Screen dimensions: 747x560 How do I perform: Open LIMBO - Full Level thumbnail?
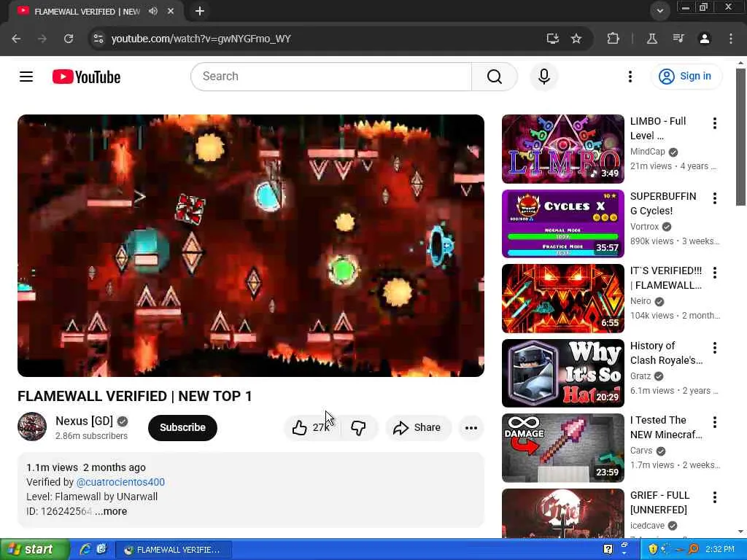coord(562,149)
